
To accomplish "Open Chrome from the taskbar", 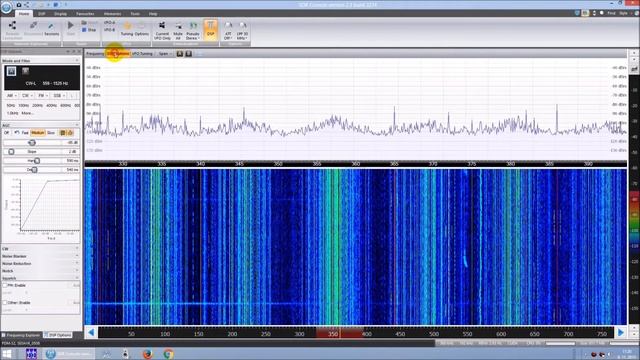I will (x=168, y=353).
